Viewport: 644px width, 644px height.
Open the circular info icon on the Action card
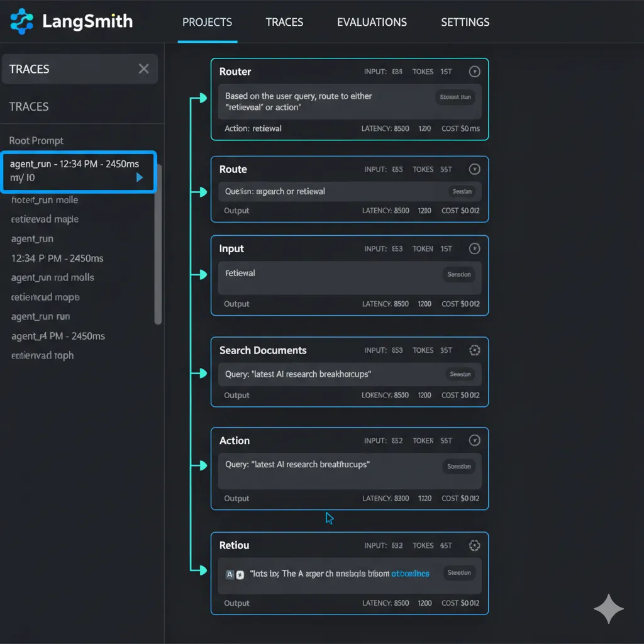474,440
